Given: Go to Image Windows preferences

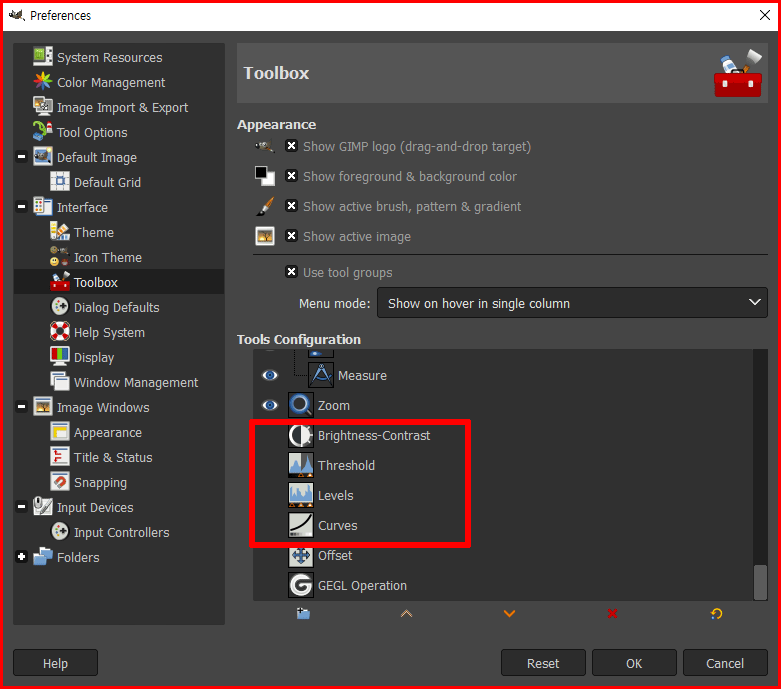Looking at the screenshot, I should (103, 408).
